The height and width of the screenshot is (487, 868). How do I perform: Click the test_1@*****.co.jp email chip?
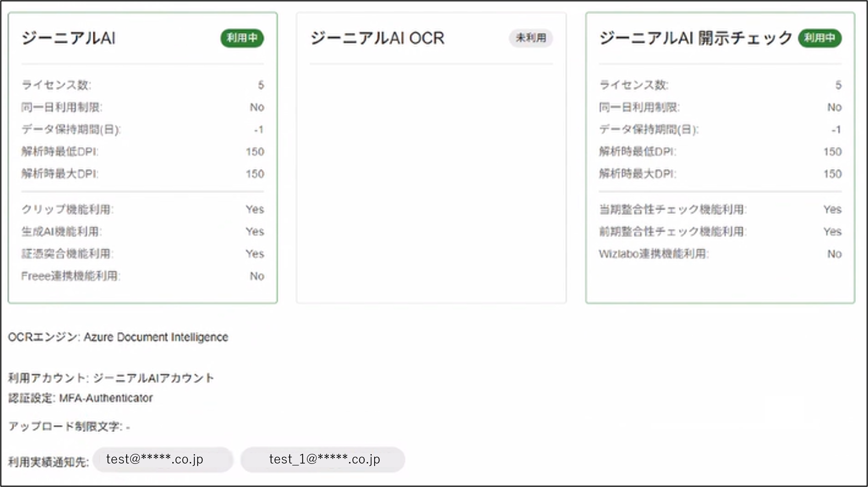pyautogui.click(x=323, y=460)
